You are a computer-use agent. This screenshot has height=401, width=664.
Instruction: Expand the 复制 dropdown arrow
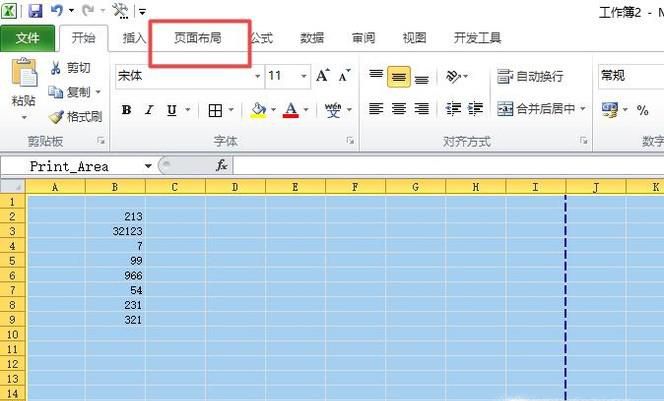tap(98, 92)
